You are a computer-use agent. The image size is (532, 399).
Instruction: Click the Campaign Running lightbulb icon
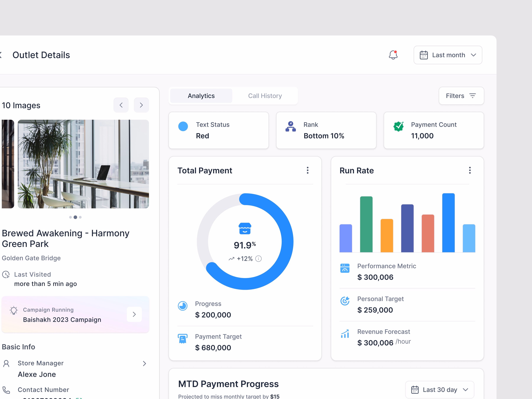point(14,310)
